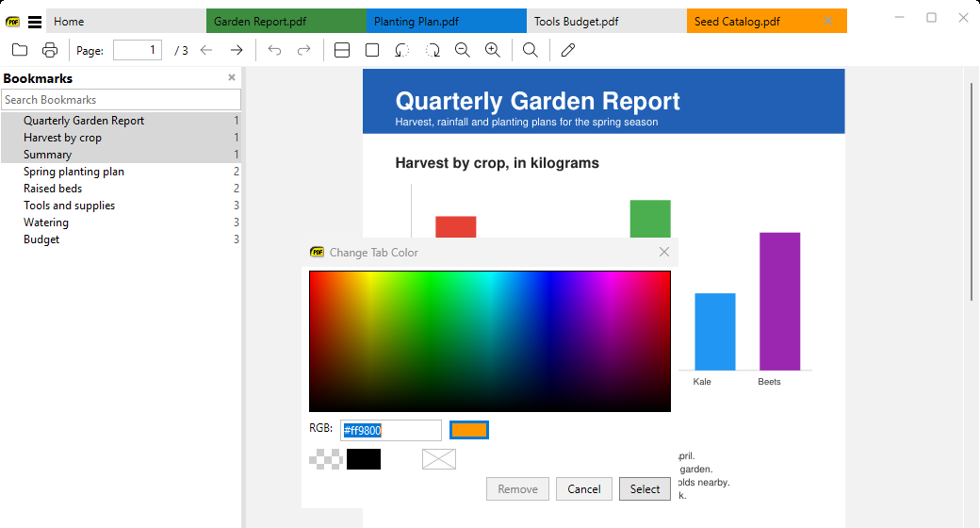Jump to the Summary bookmark
This screenshot has height=528, width=980.
[122, 154]
